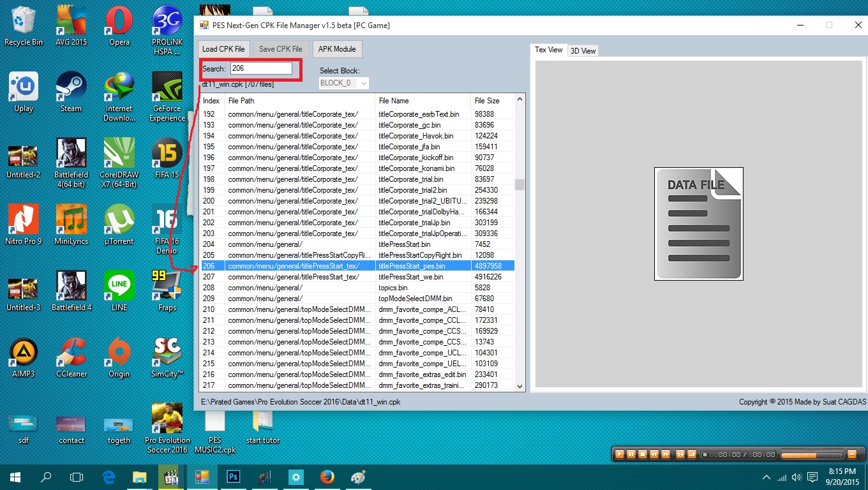Switch to the 3D View tab

[x=583, y=50]
